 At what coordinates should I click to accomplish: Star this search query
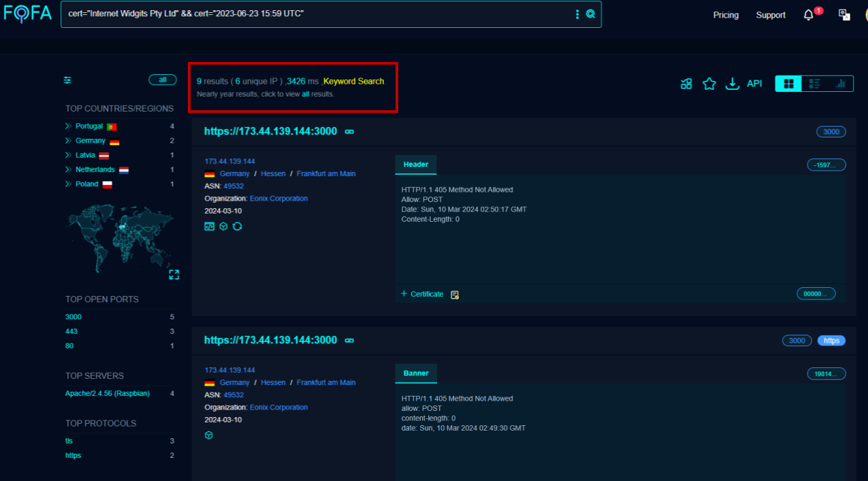[x=709, y=84]
